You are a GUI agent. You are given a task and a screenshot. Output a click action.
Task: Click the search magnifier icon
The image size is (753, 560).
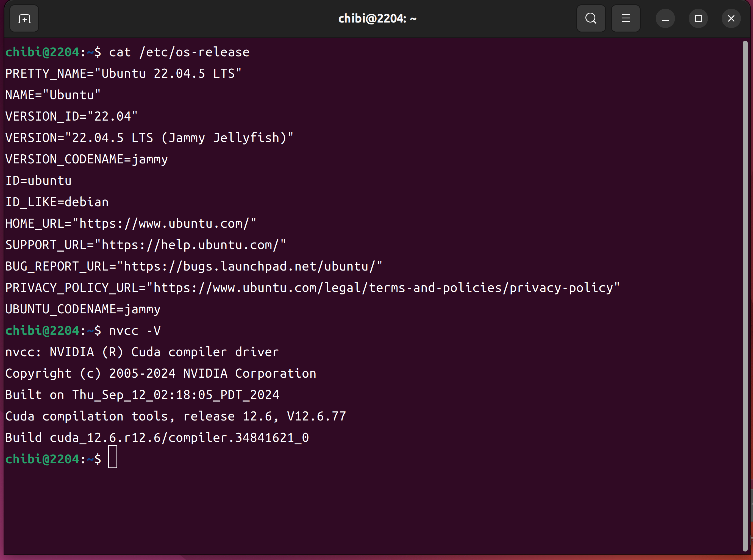point(591,19)
